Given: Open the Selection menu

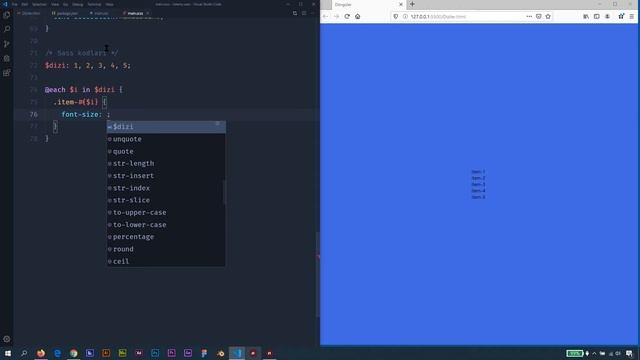Looking at the screenshot, I should [40, 4].
